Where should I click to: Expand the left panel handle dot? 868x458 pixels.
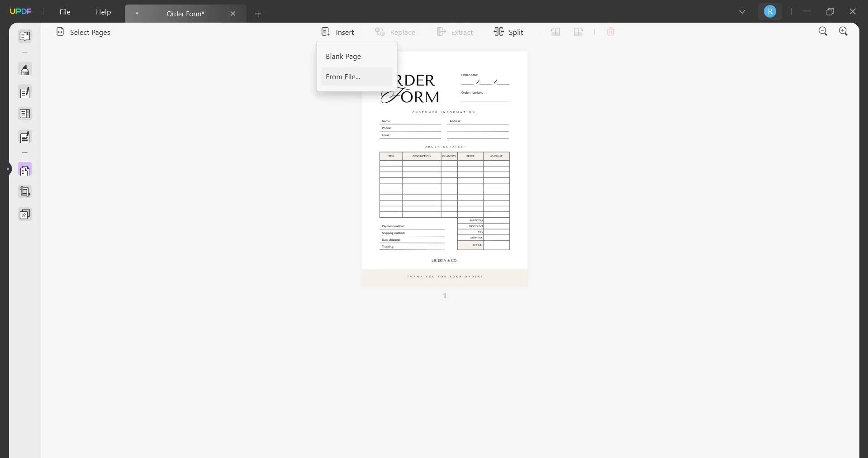click(x=8, y=169)
